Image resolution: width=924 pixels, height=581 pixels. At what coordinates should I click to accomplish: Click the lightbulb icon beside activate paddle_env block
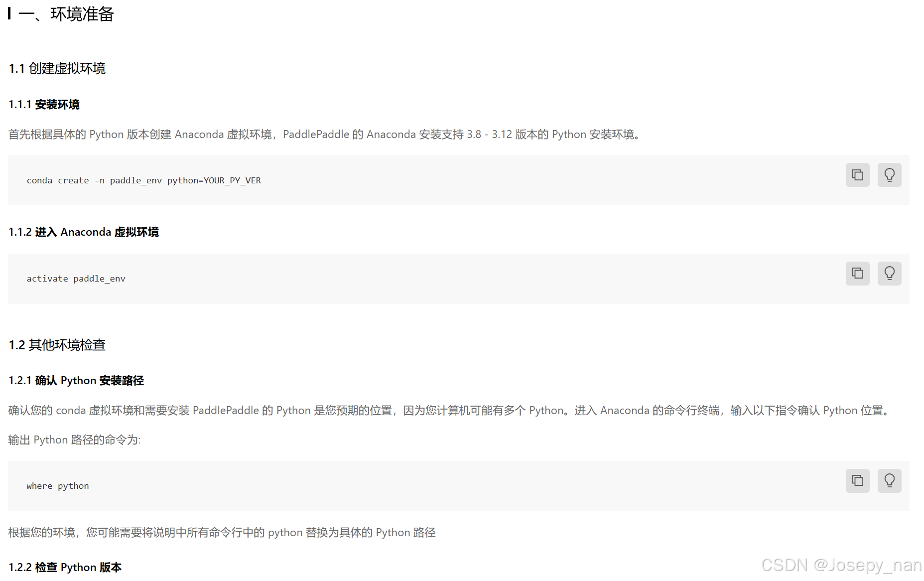[x=890, y=273]
